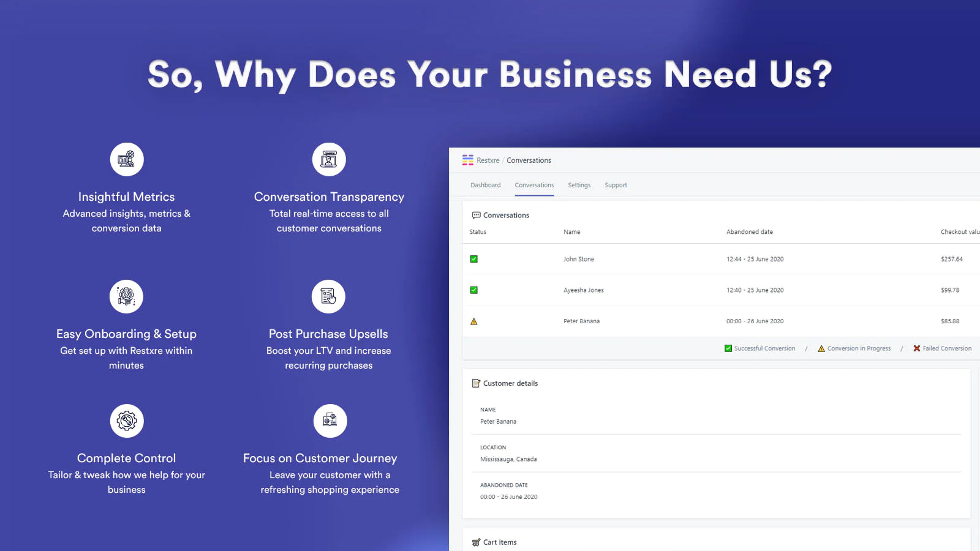Screen dimensions: 980x551
Task: Click the warning status icon for Peter Banana
Action: (x=473, y=321)
